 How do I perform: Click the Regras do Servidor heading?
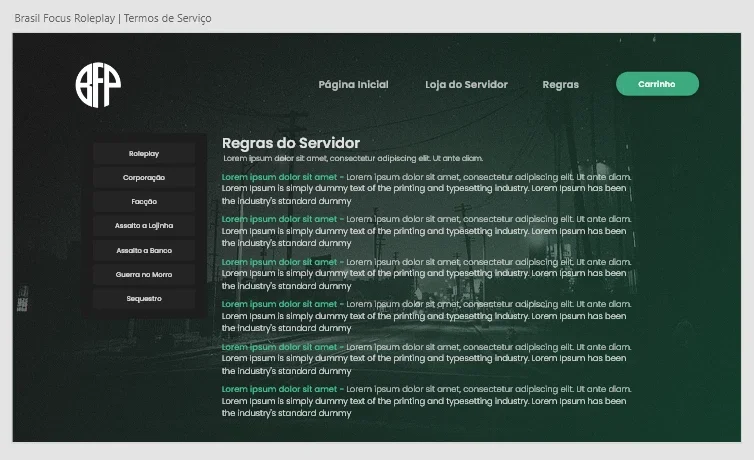pos(291,143)
